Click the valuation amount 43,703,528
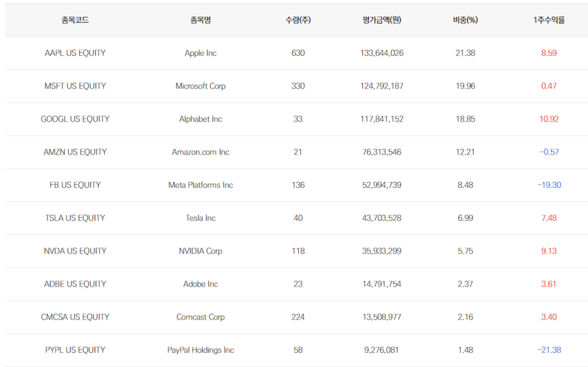Screen dimensions: 588x367 click(x=382, y=218)
